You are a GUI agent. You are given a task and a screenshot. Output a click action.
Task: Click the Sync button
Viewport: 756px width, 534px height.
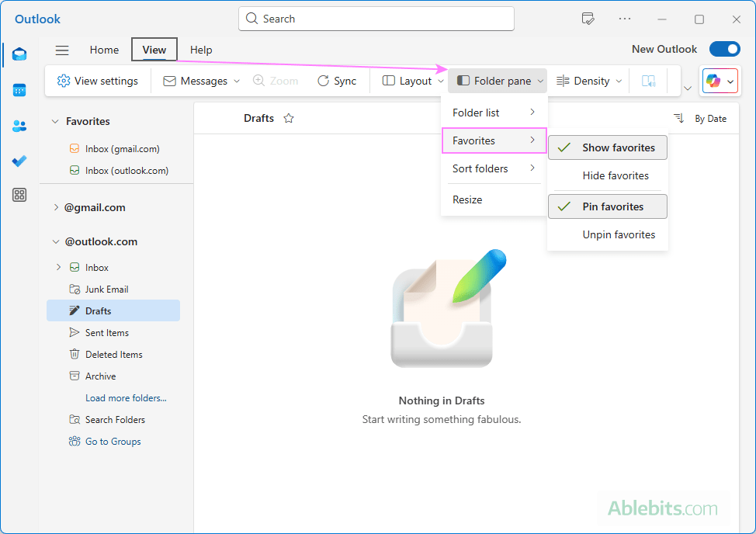pos(337,81)
